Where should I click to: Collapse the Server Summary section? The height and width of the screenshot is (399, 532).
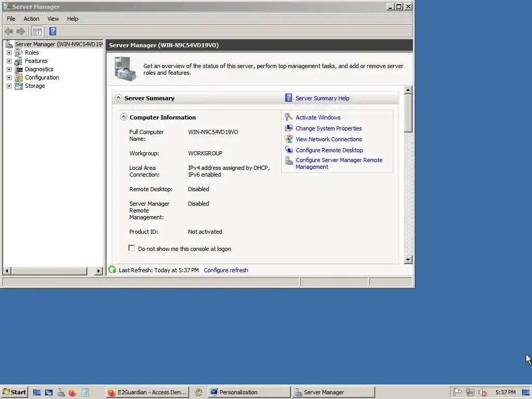coord(118,98)
